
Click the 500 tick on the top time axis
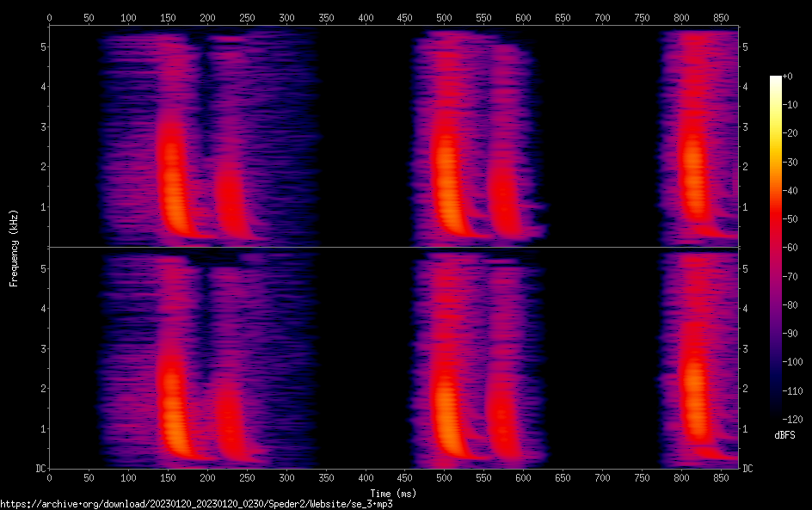click(x=444, y=16)
